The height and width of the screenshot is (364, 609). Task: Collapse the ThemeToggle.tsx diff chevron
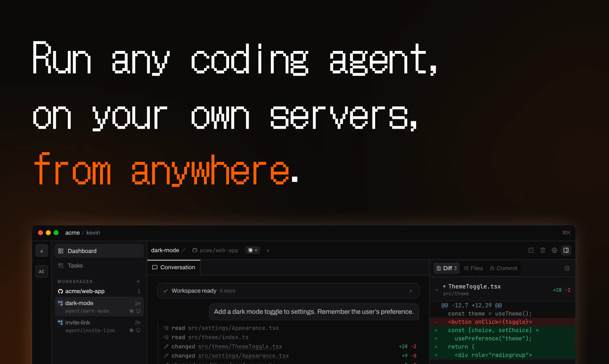437,290
